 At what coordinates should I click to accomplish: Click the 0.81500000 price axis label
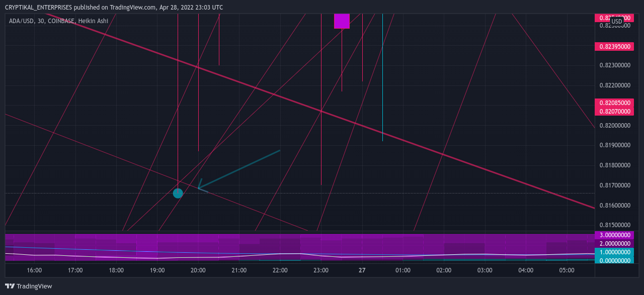(x=615, y=225)
